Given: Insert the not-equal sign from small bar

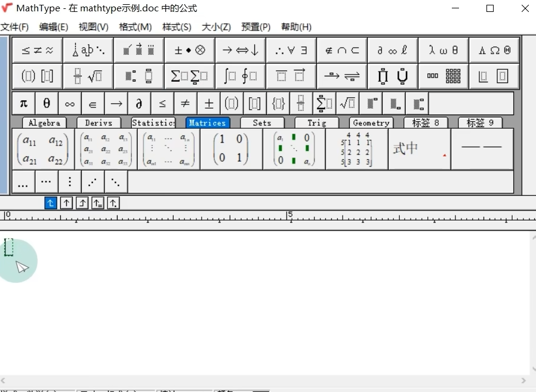Looking at the screenshot, I should (x=185, y=103).
